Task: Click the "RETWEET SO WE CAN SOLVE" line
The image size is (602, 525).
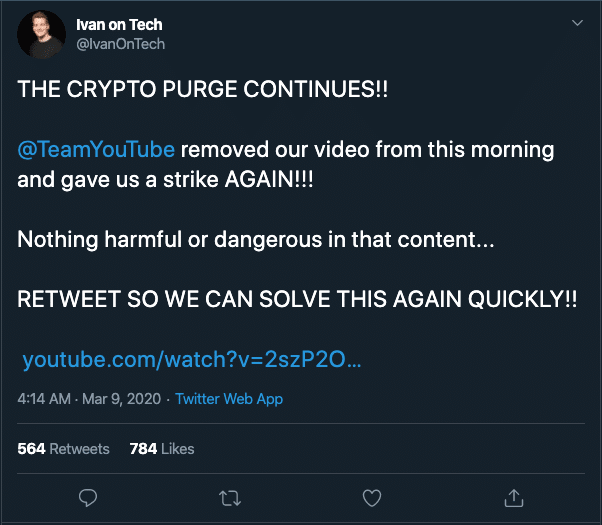Action: tap(297, 300)
